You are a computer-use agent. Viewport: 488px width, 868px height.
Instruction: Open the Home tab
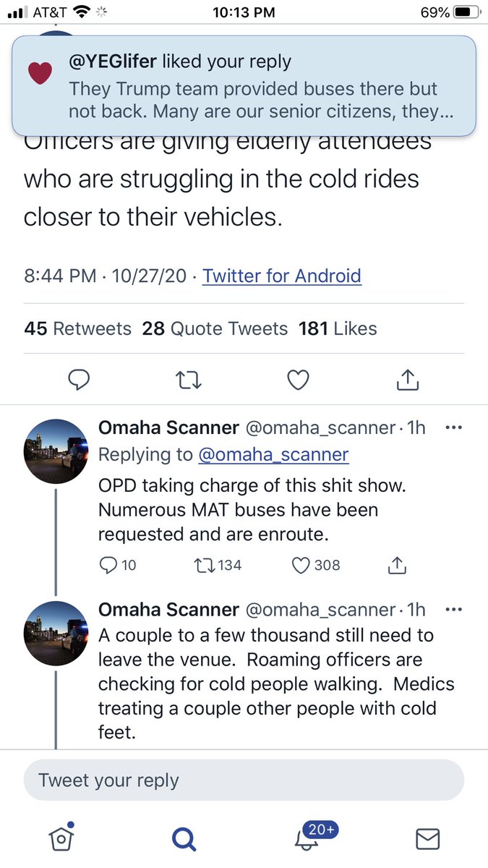[x=62, y=837]
